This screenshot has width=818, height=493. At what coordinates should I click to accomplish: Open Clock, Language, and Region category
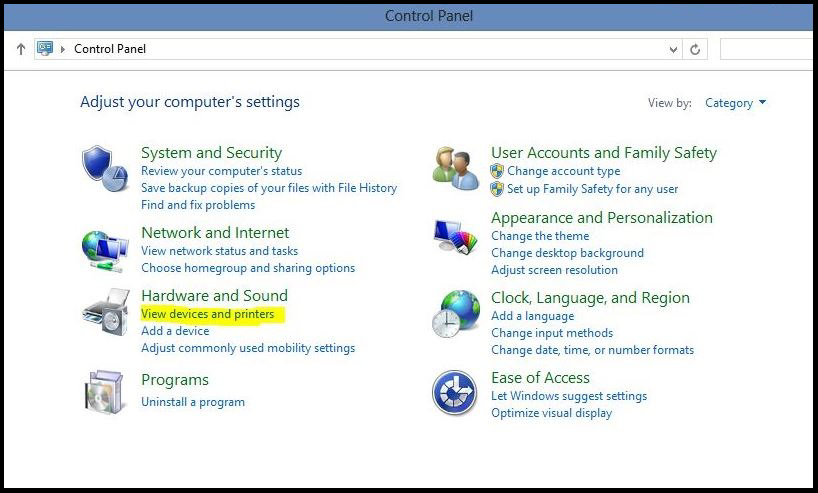pos(590,298)
